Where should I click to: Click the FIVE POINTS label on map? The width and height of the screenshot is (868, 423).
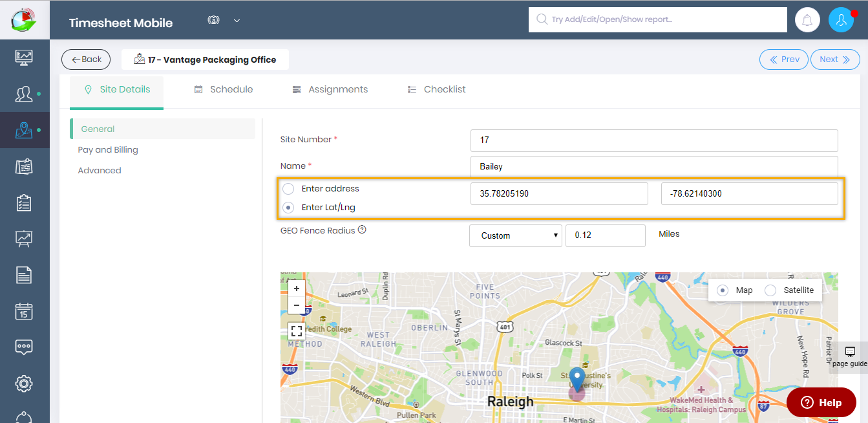(485, 291)
